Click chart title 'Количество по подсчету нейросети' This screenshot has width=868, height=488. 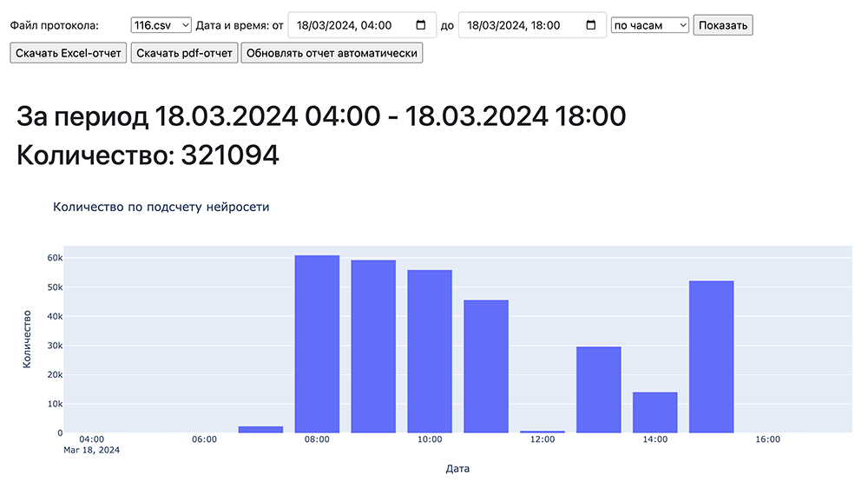click(x=161, y=207)
